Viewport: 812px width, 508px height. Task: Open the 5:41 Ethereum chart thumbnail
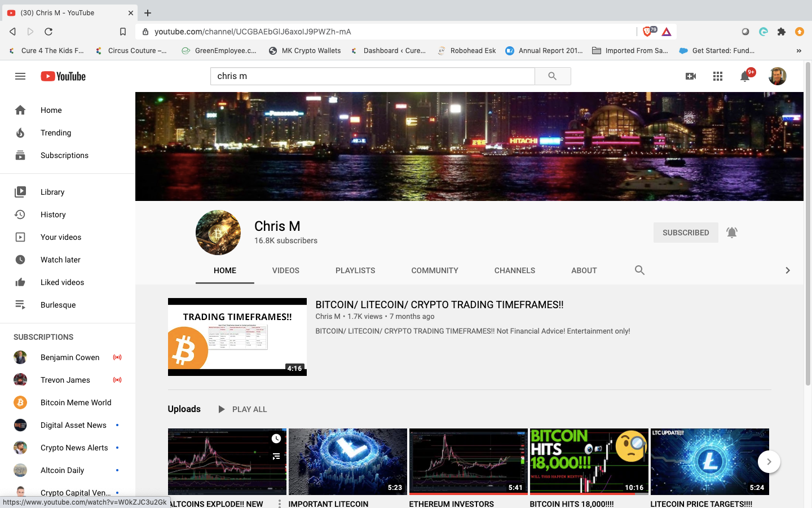[x=469, y=462]
